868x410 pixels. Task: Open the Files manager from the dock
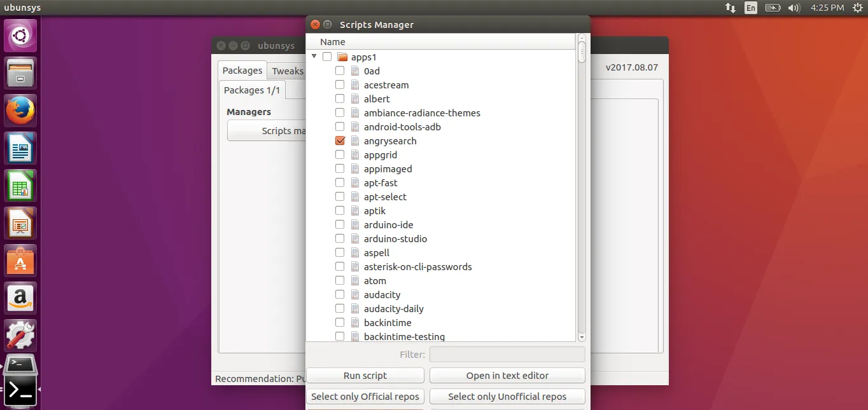click(20, 73)
